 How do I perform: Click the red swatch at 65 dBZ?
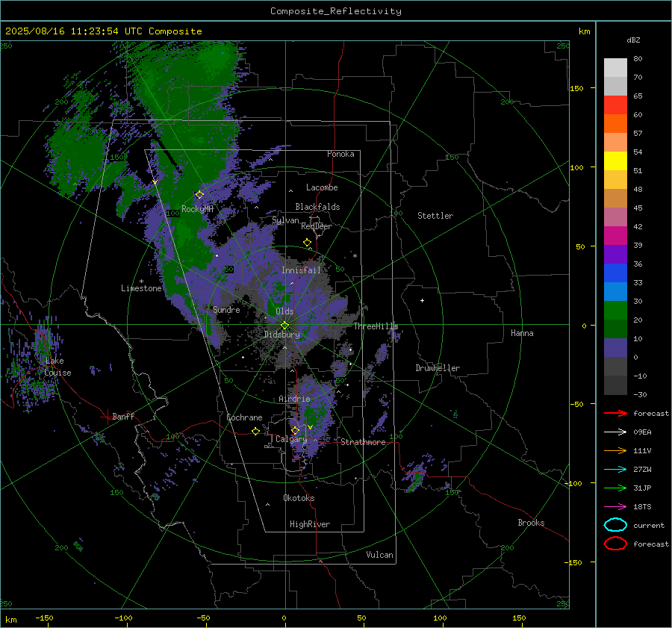pyautogui.click(x=615, y=105)
